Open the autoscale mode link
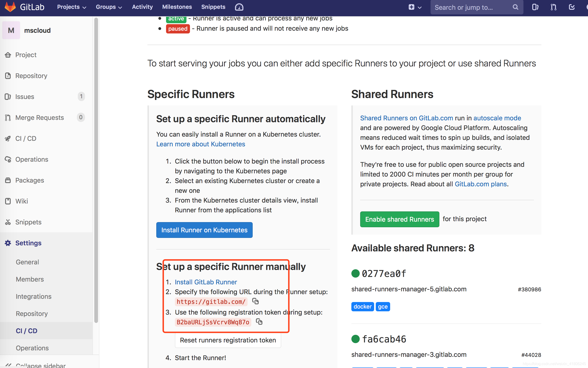Image resolution: width=588 pixels, height=368 pixels. click(x=497, y=118)
